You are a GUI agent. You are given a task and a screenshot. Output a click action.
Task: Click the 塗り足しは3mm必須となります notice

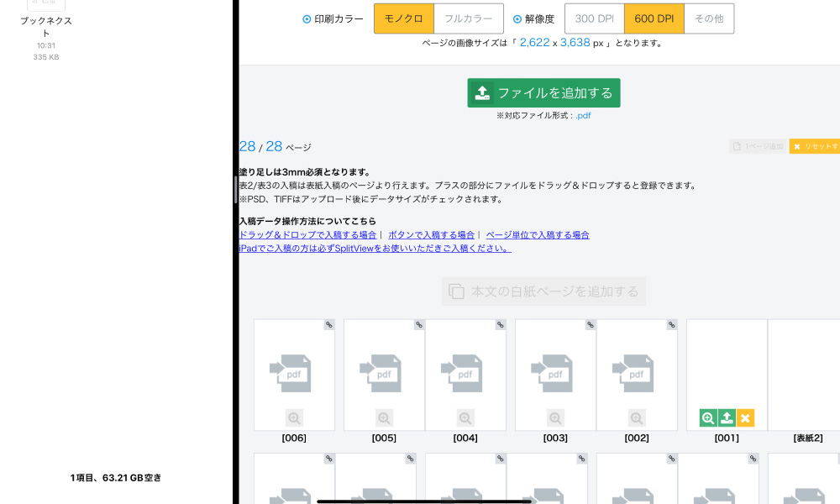pyautogui.click(x=306, y=172)
